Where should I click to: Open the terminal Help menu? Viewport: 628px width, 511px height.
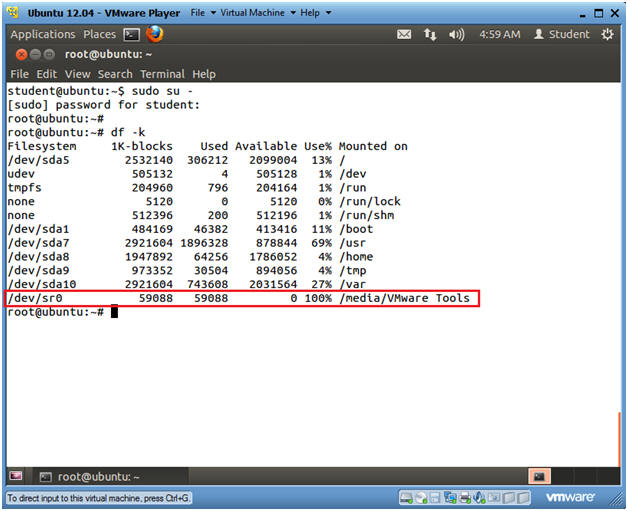click(204, 74)
